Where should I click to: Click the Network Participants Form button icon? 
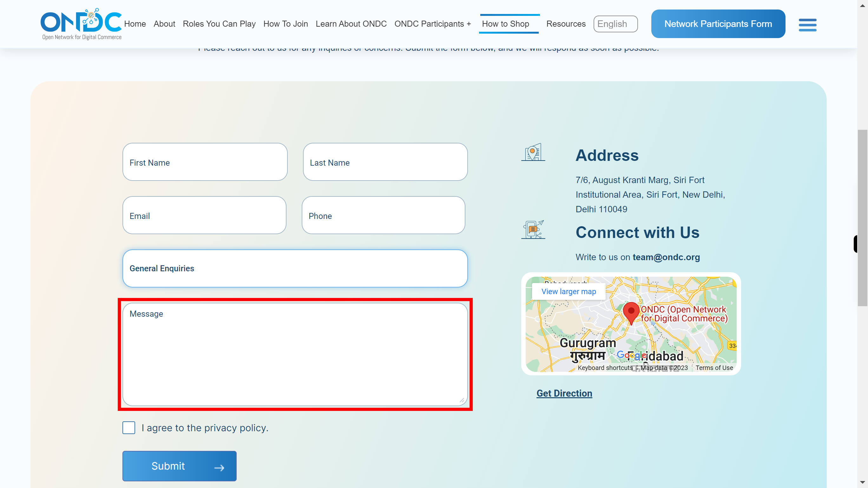718,24
